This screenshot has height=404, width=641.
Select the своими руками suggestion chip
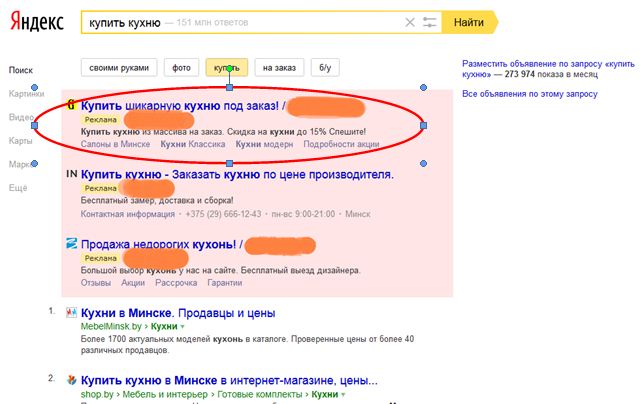[x=119, y=67]
